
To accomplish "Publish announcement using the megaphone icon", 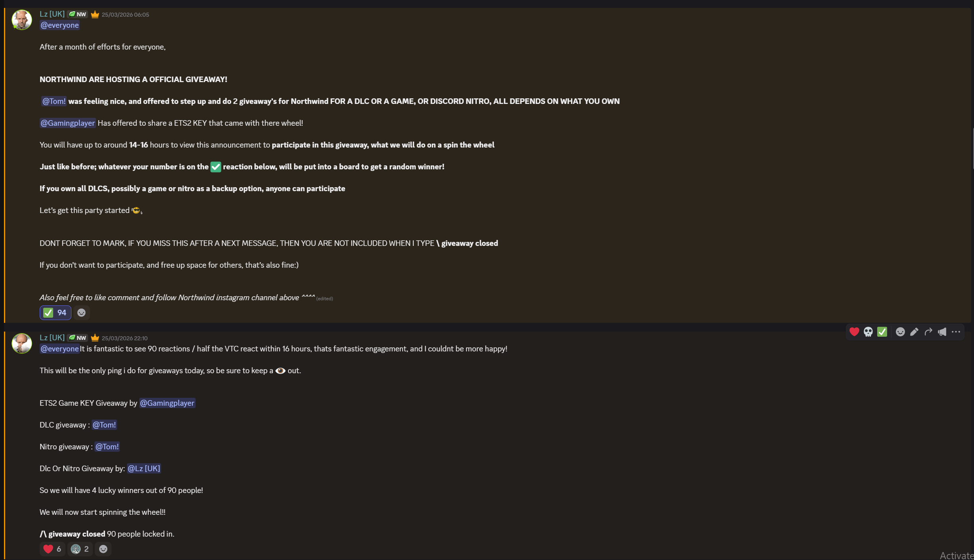I will click(942, 332).
